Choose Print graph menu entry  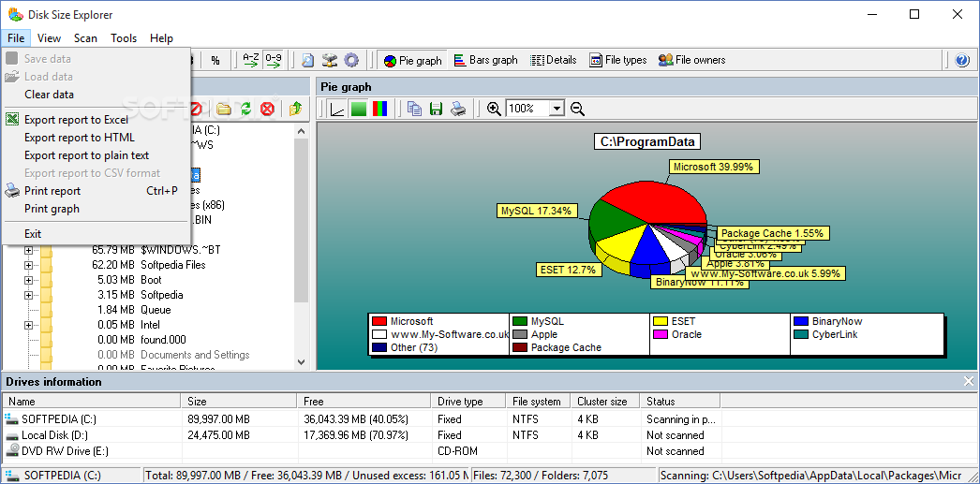tap(96, 209)
